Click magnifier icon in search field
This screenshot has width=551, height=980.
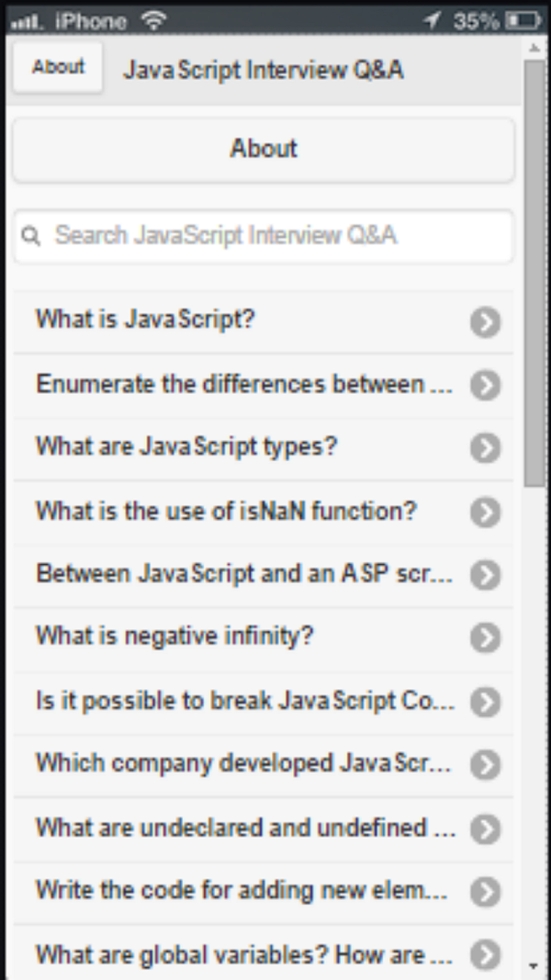click(30, 236)
